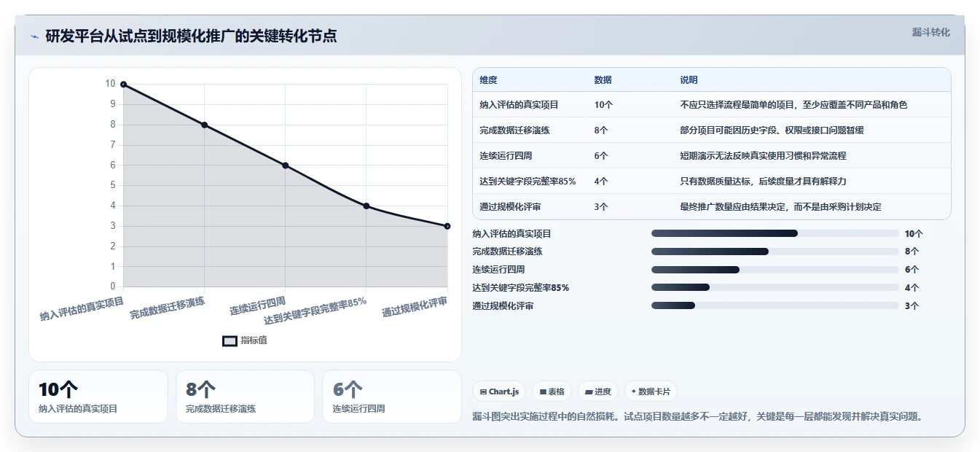The height and width of the screenshot is (452, 980).
Task: Click the 连续运行四周 progress bar
Action: 775,270
